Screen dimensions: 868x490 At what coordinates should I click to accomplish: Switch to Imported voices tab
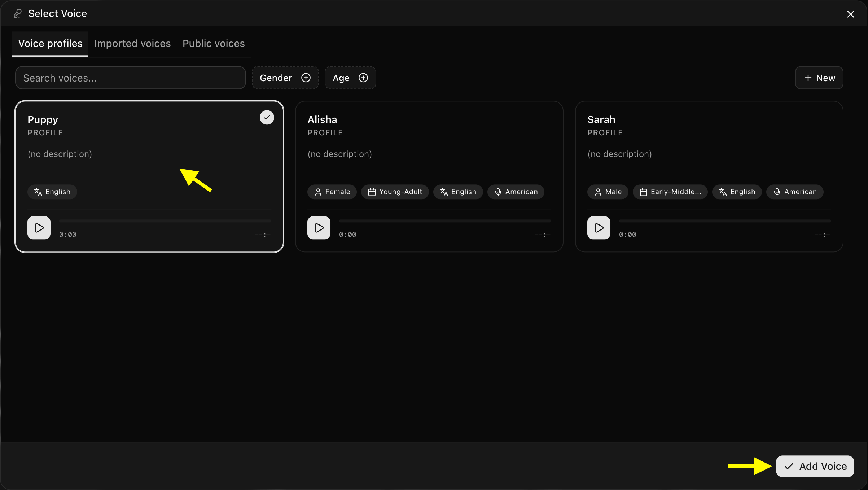[132, 44]
